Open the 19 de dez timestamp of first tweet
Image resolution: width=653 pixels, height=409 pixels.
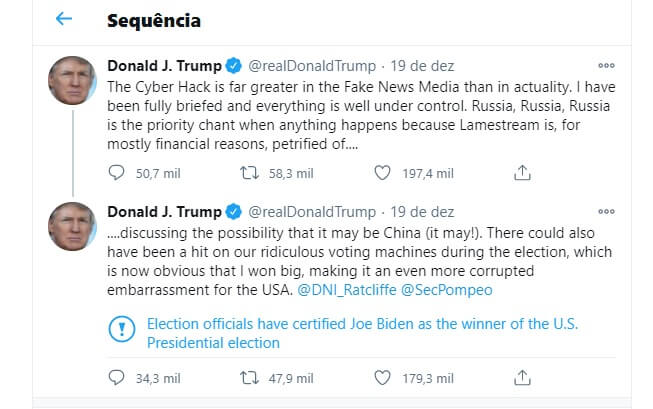[x=421, y=66]
